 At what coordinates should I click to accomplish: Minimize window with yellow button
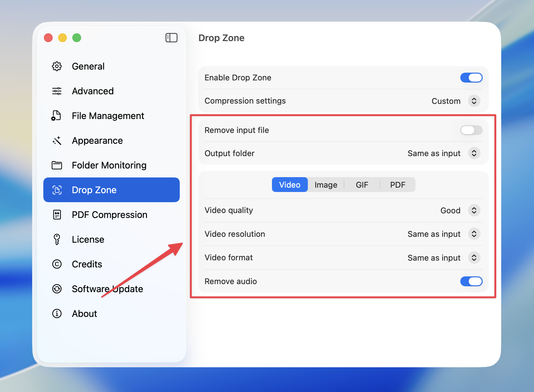point(62,38)
